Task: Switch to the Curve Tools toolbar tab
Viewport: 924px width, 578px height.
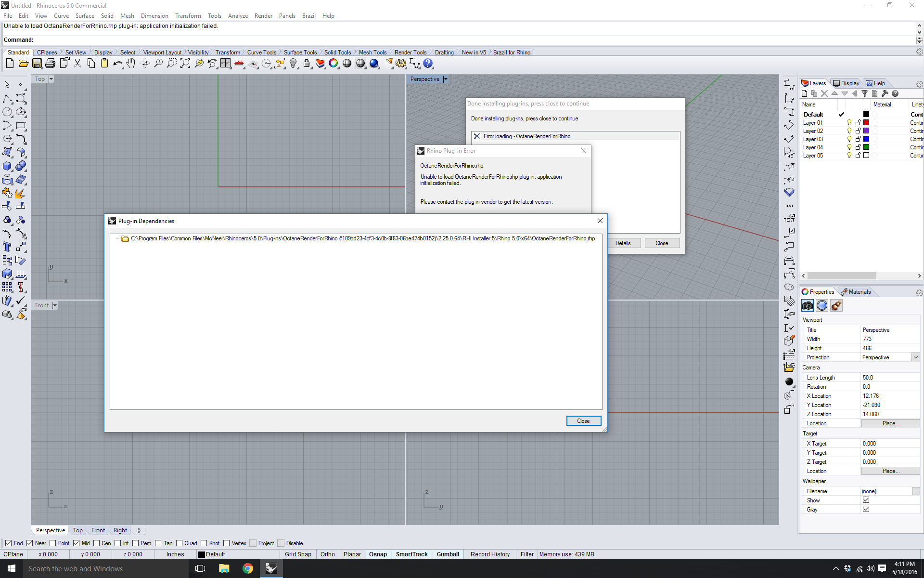Action: click(261, 53)
